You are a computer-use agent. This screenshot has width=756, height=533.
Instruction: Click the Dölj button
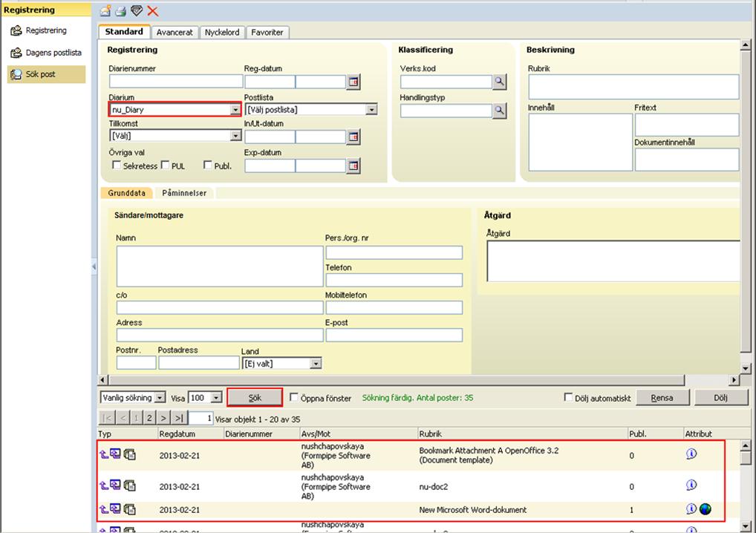click(x=720, y=398)
